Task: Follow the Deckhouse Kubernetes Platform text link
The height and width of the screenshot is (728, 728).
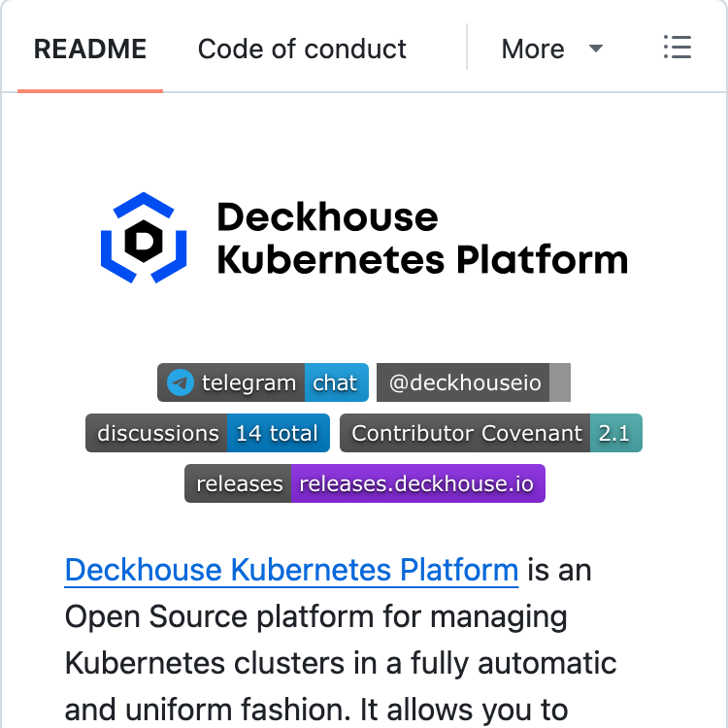Action: point(291,570)
